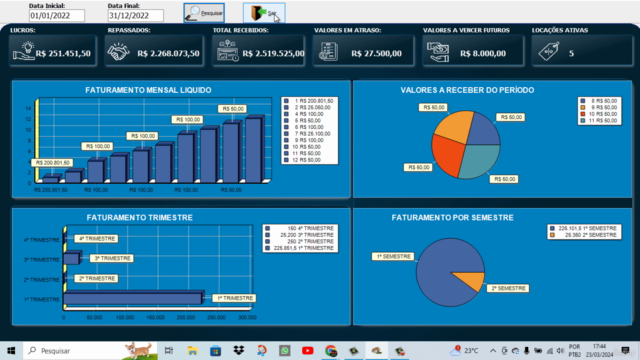
Task: Click the taskbar Pesquisar search box
Action: pyautogui.click(x=90, y=351)
